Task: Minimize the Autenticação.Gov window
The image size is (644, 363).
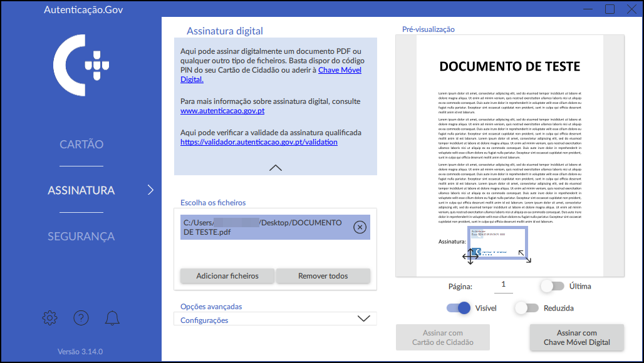Action: (x=588, y=9)
